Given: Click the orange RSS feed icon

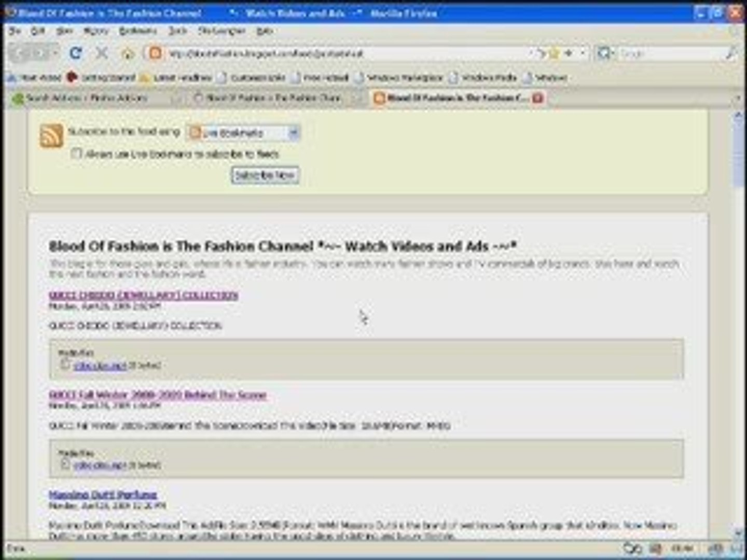Looking at the screenshot, I should (x=51, y=136).
